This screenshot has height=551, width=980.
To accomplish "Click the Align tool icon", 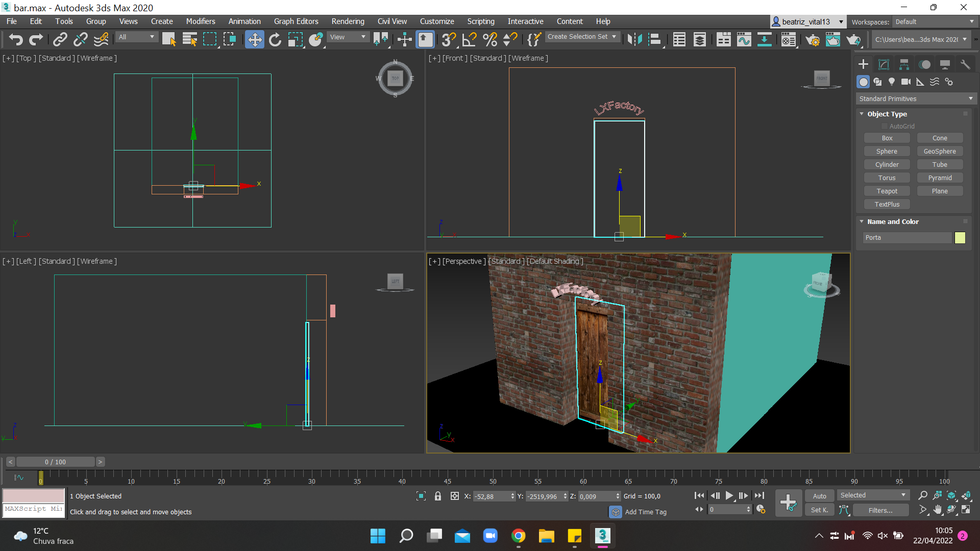I will pos(655,39).
